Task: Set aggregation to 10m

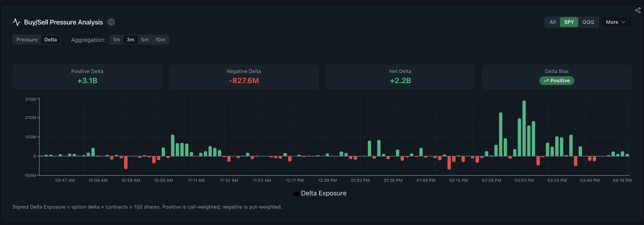Action: 160,40
